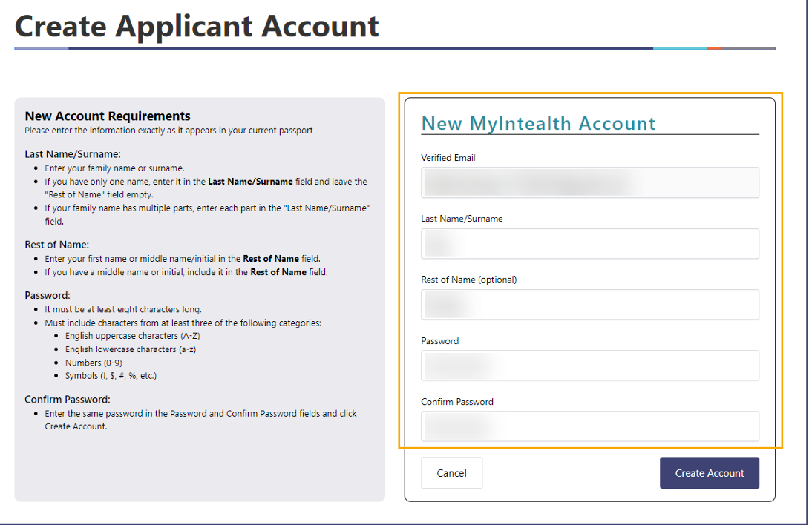Focus the Password input box
812x525 pixels.
tap(590, 366)
